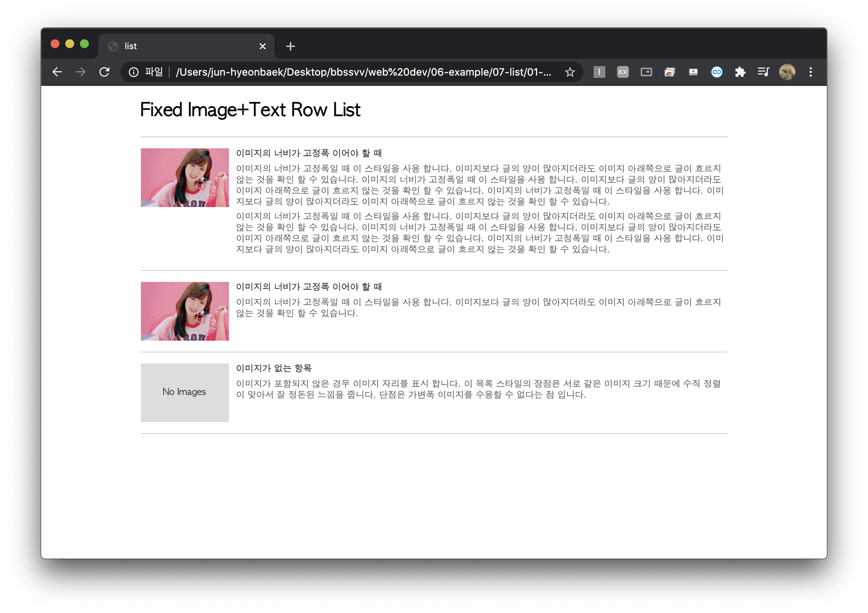Open the Chrome three-dot menu
The height and width of the screenshot is (613, 868).
click(x=810, y=72)
